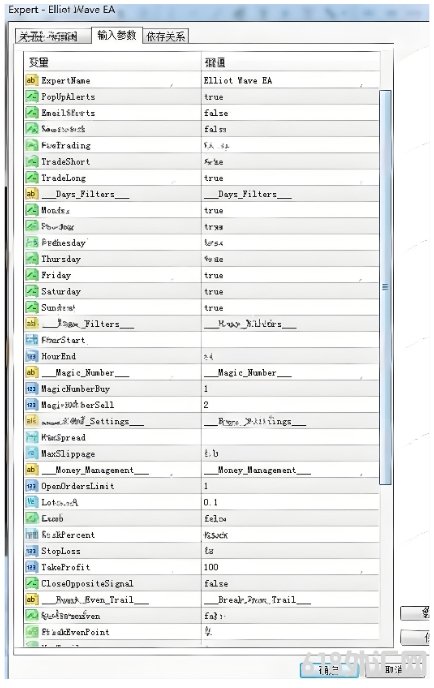Select the boolean icon beside CloseOppositeSignal

pos(32,584)
